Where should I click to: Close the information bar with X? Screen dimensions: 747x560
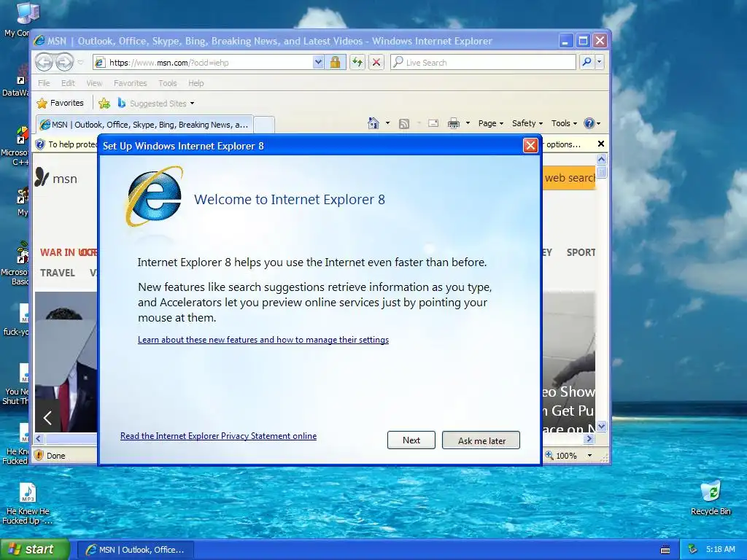click(601, 144)
